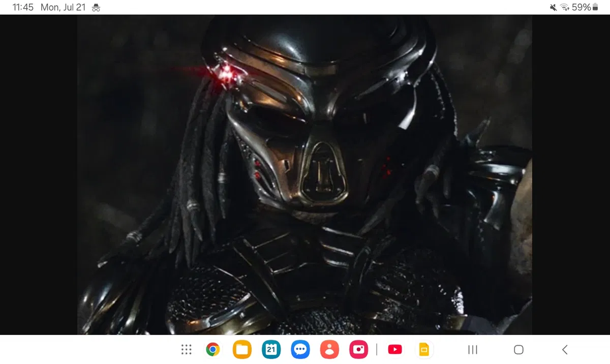Tap the Predator image in the viewer
Image resolution: width=610 pixels, height=364 pixels.
[304, 174]
